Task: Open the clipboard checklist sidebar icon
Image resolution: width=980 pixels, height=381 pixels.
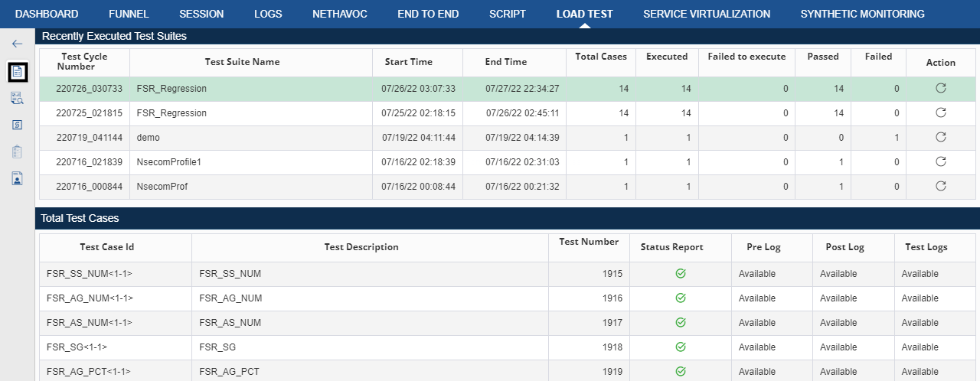Action: pyautogui.click(x=18, y=151)
